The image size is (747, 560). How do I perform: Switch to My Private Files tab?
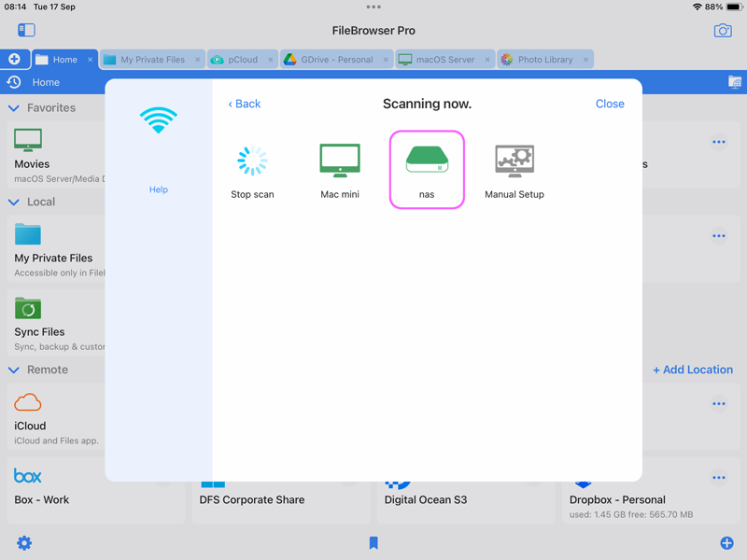(152, 60)
